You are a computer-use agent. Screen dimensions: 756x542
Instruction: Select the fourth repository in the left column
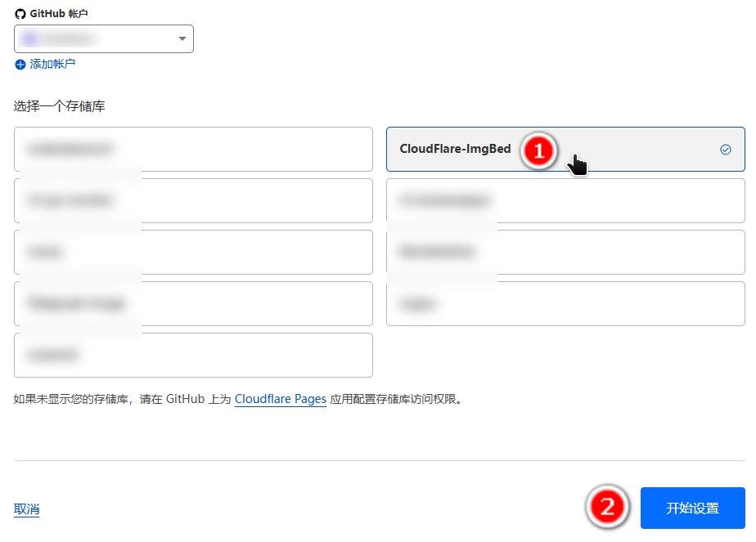coord(193,303)
